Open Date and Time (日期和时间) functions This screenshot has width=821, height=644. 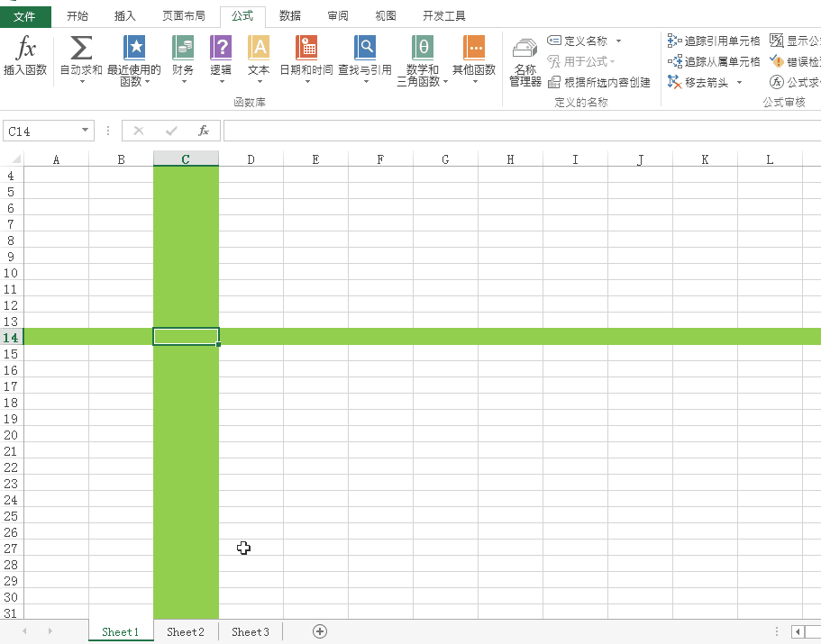coord(306,59)
